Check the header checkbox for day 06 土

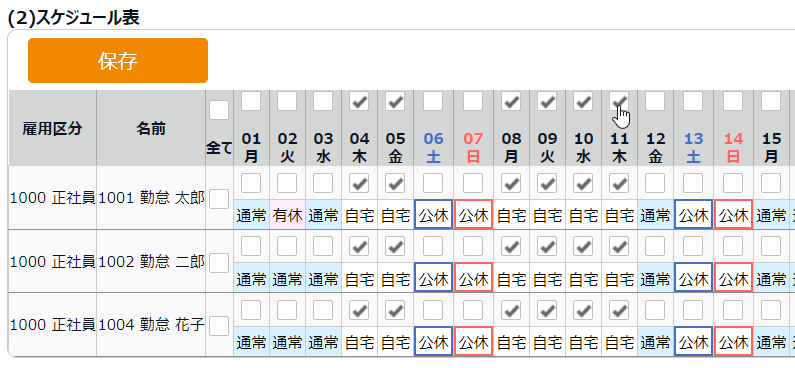pos(433,101)
